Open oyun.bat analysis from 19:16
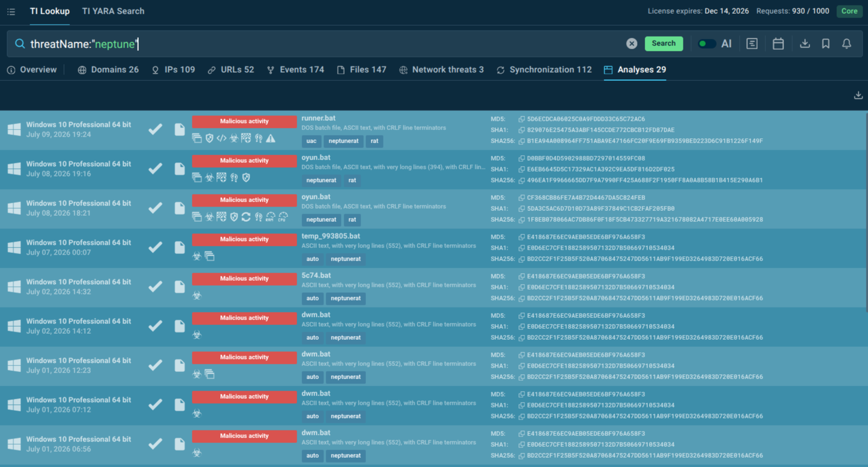 point(316,157)
